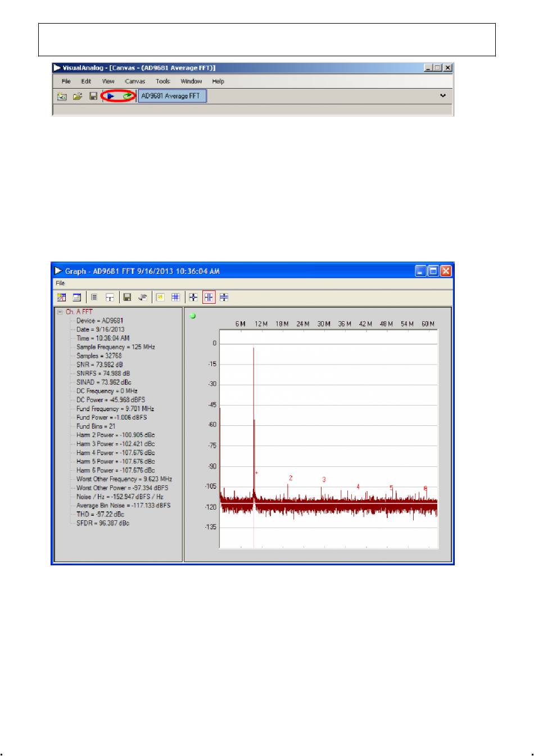This screenshot has width=534, height=756.
Task: Open the Edit menu
Action: 86,82
